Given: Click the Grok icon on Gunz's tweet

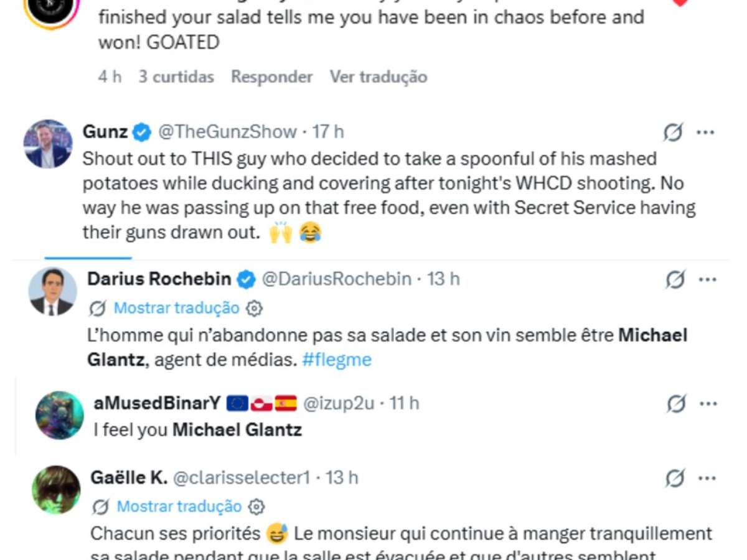Looking at the screenshot, I should pyautogui.click(x=673, y=132).
